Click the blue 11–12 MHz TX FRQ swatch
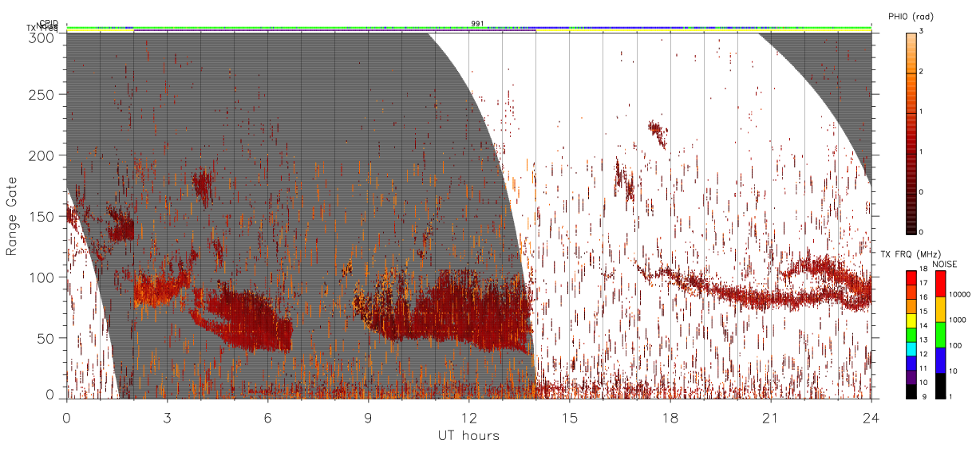Screen dimensions: 980x452 [911, 363]
